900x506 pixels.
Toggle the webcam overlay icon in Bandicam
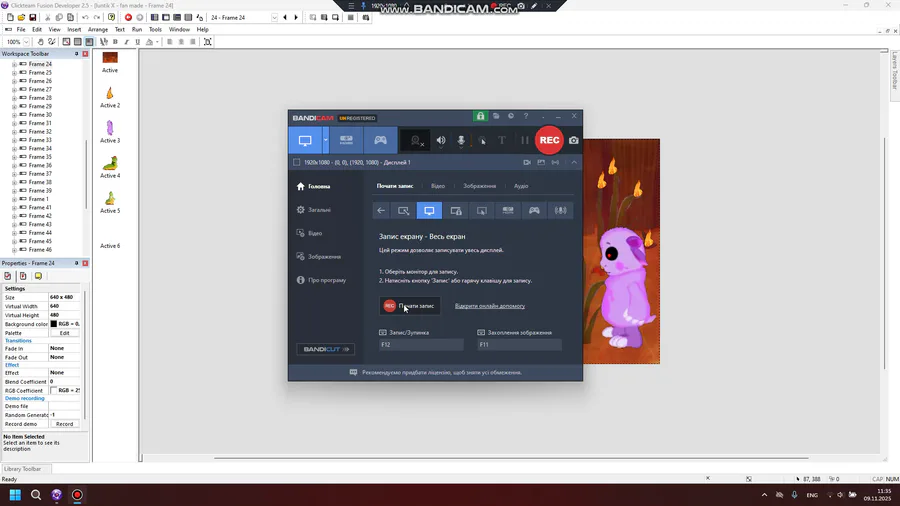(416, 141)
